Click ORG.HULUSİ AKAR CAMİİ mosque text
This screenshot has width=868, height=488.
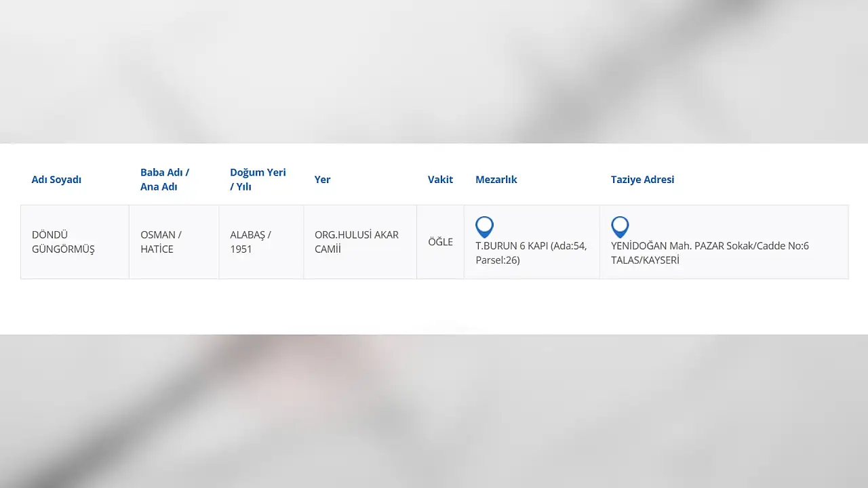coord(356,242)
